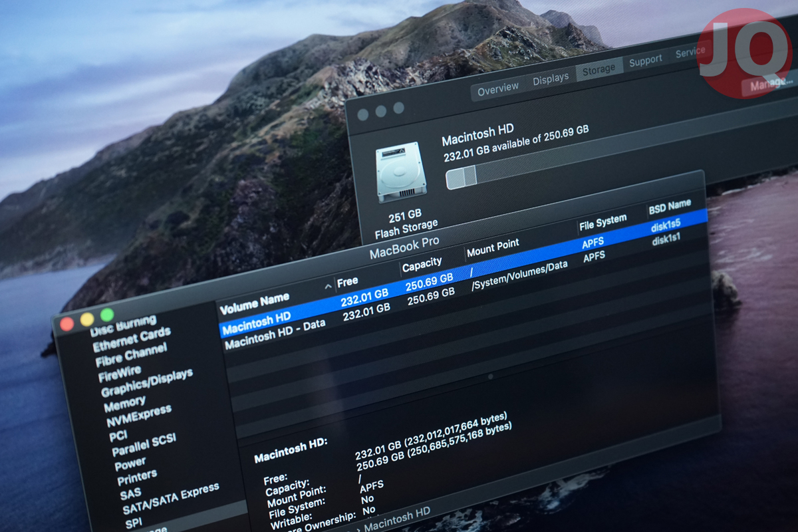Click the Macintosh HD drive icon in About This Mac
798x532 pixels.
399,172
